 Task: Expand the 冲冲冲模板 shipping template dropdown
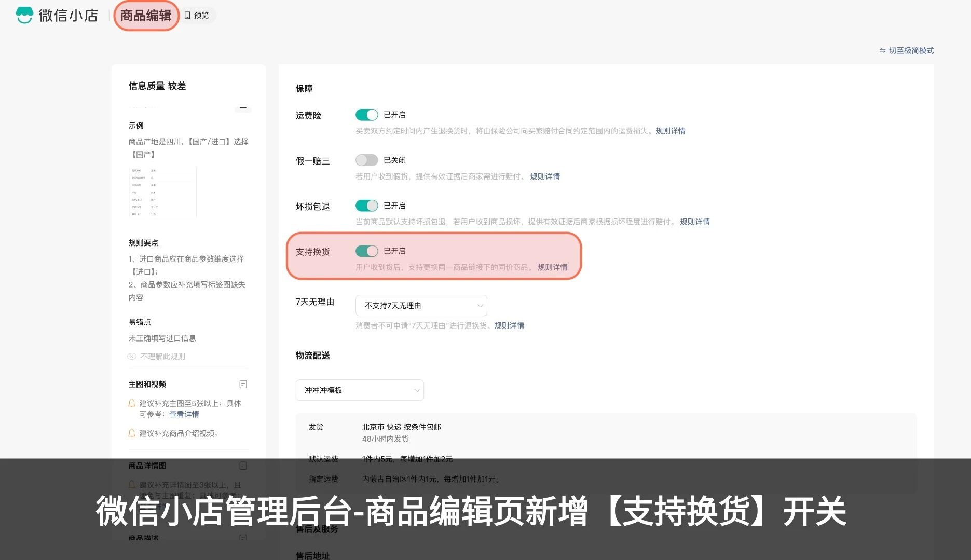coord(360,390)
